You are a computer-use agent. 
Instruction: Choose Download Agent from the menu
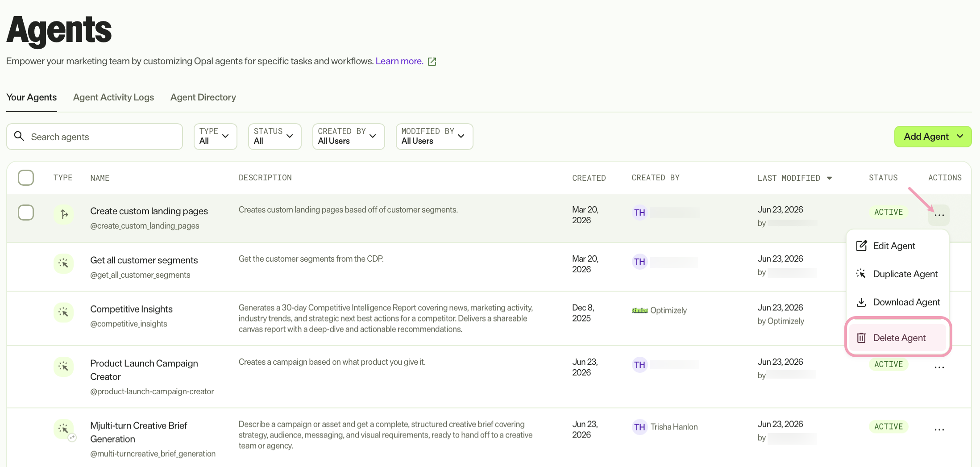[897, 302]
